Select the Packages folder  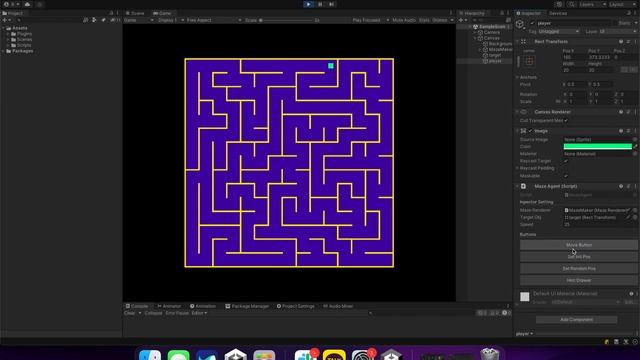[20, 51]
